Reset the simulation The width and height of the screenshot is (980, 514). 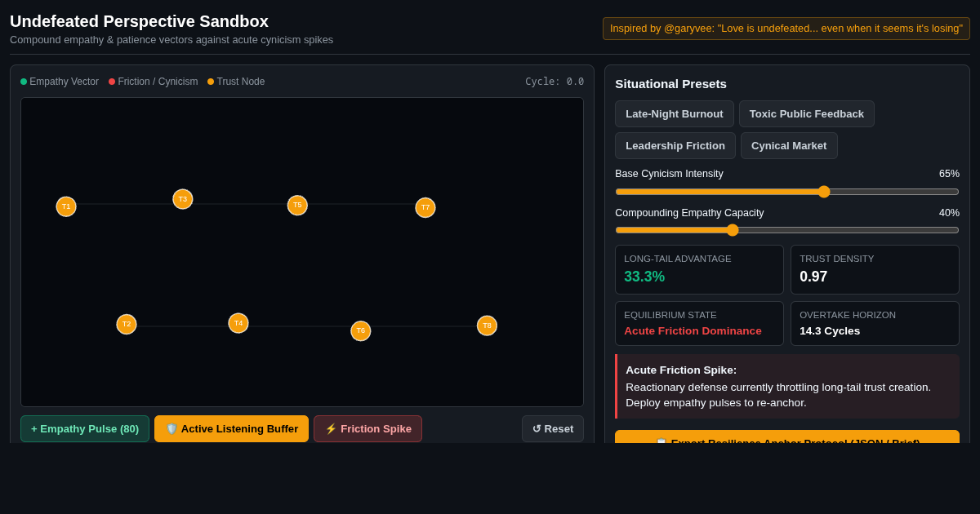click(x=553, y=429)
